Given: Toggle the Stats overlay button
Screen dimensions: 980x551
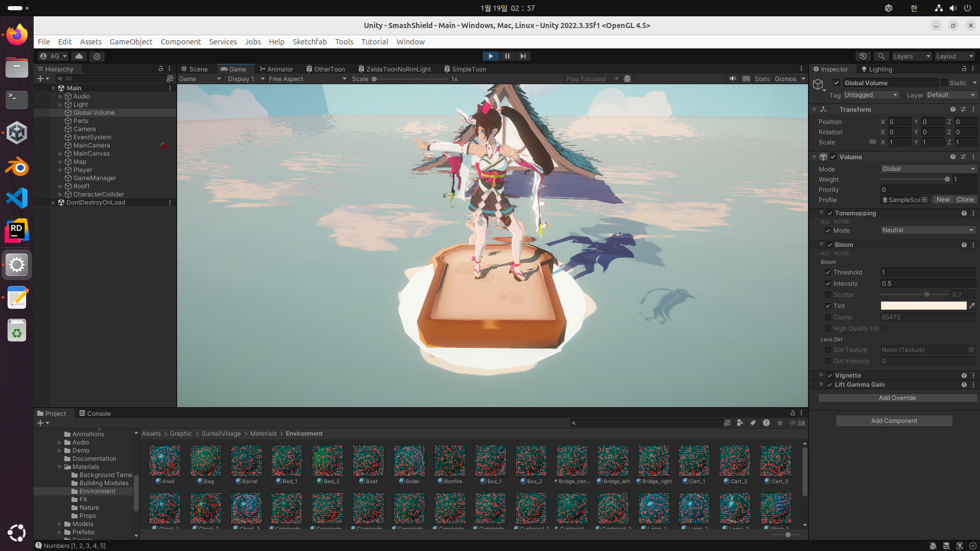Looking at the screenshot, I should (x=762, y=79).
